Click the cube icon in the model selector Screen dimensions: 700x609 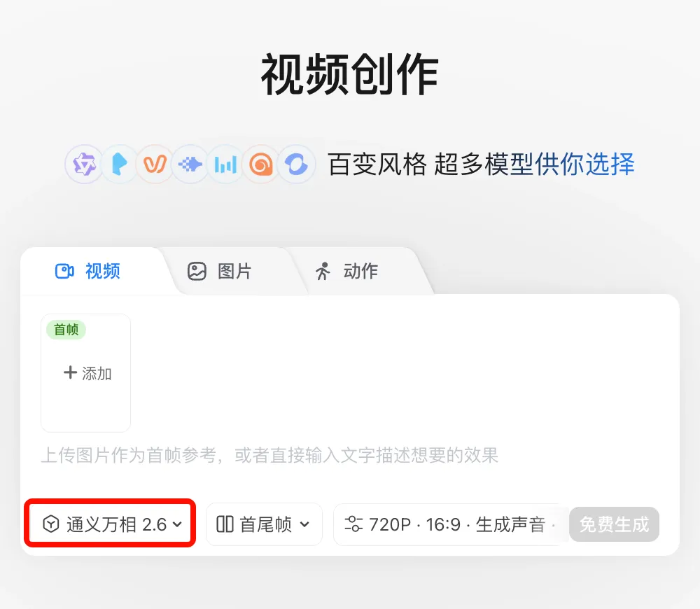coord(51,524)
